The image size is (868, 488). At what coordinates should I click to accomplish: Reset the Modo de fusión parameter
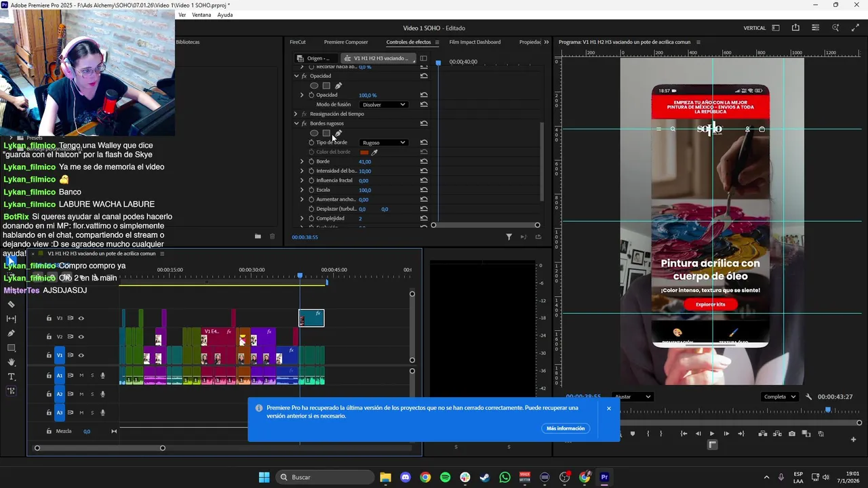424,104
